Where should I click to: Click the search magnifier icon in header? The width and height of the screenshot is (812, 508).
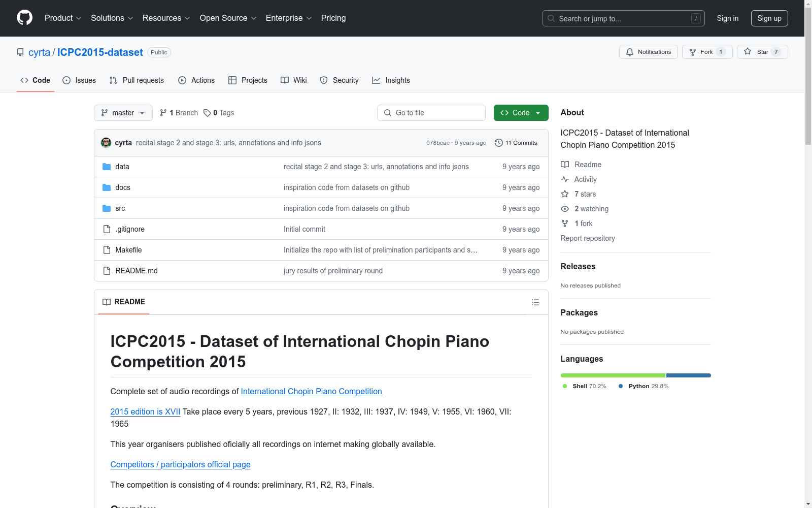[551, 18]
